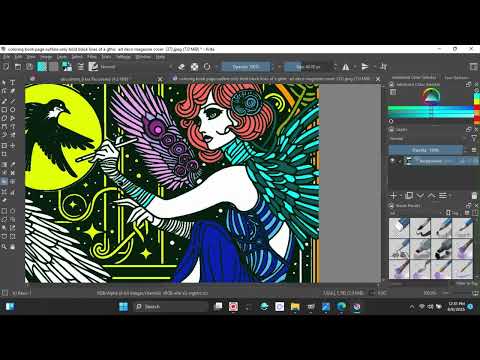Select the Move tool
This screenshot has width=480, height=360.
pos(12,146)
